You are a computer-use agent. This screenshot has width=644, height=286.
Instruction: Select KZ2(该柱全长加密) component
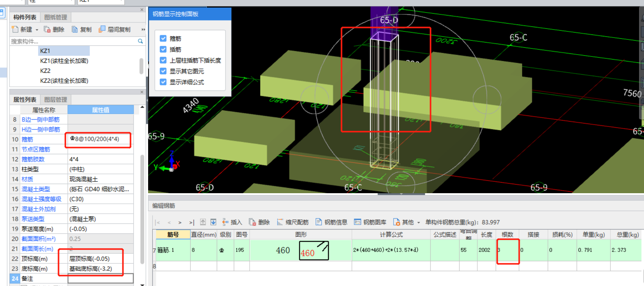64,81
